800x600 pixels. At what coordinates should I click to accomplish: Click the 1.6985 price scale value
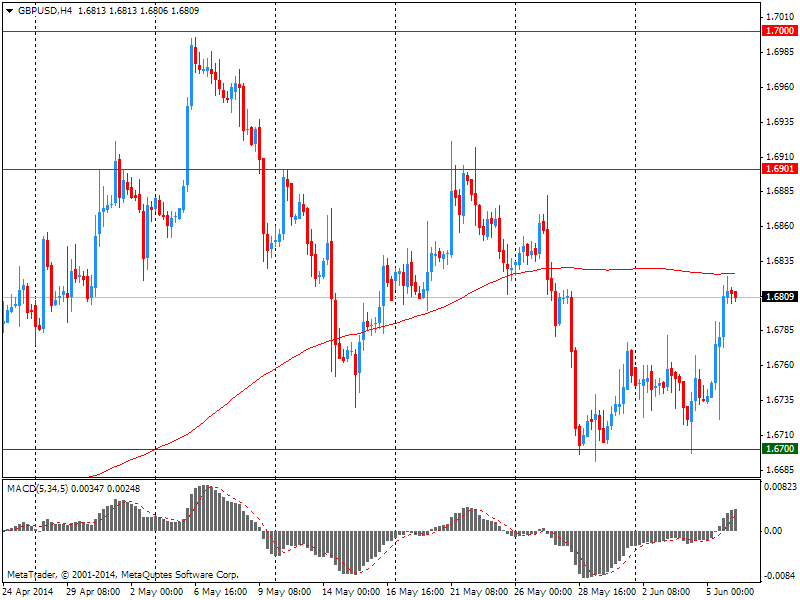coord(781,52)
